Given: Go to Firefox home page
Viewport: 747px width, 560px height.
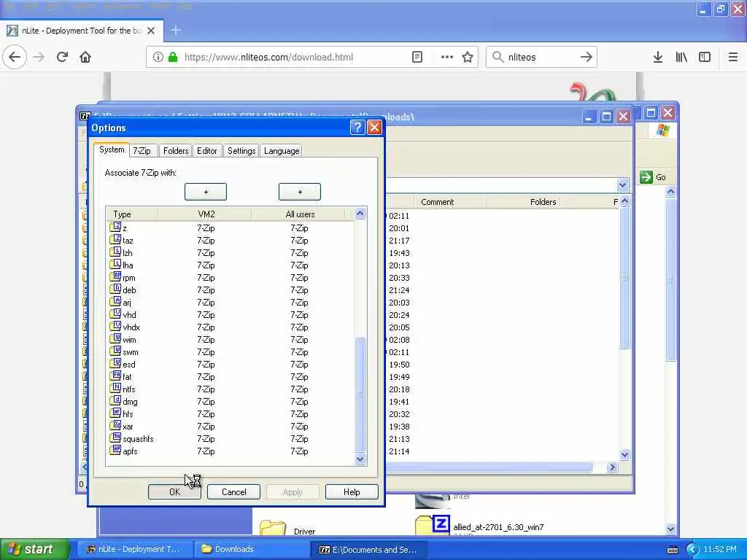Looking at the screenshot, I should (85, 57).
